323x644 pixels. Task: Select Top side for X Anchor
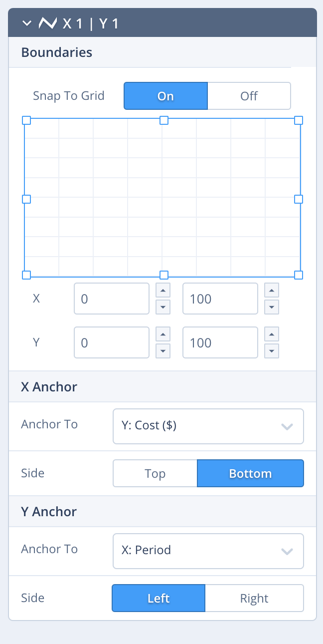155,473
